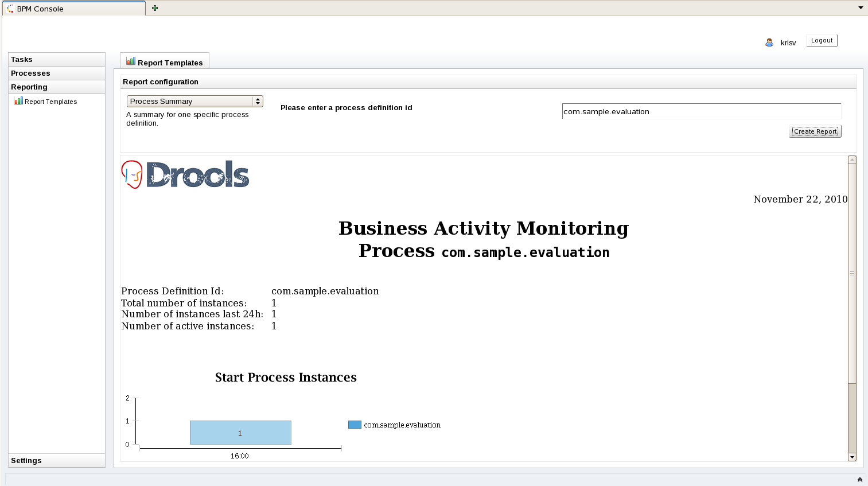868x486 pixels.
Task: Focus the process definition id field
Action: [x=701, y=112]
